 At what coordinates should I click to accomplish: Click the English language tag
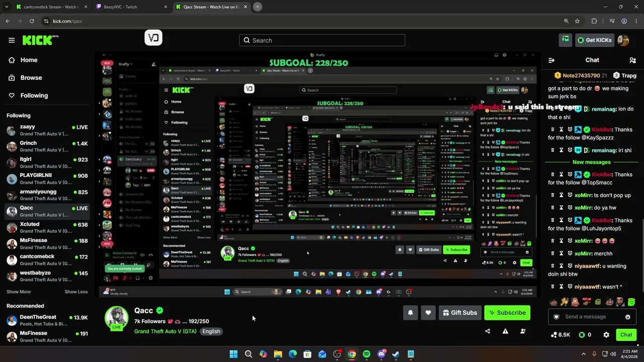211,331
